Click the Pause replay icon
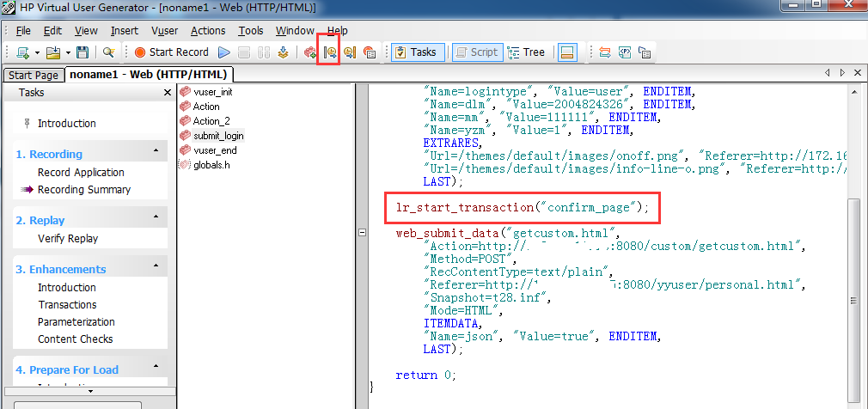868x409 pixels. (x=264, y=52)
